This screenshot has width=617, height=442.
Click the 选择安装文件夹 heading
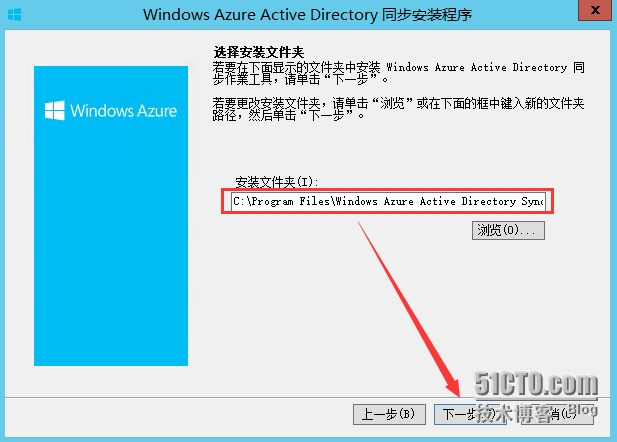click(259, 52)
